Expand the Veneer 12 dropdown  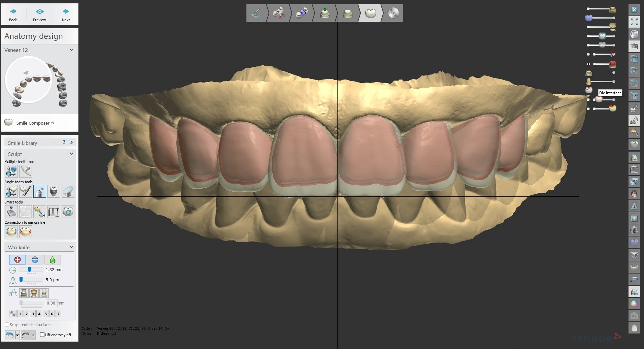coord(71,50)
